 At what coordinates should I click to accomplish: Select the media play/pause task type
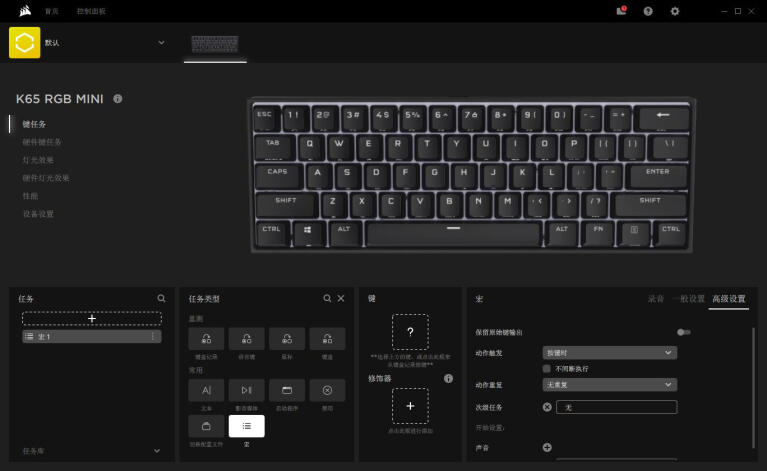pos(247,390)
